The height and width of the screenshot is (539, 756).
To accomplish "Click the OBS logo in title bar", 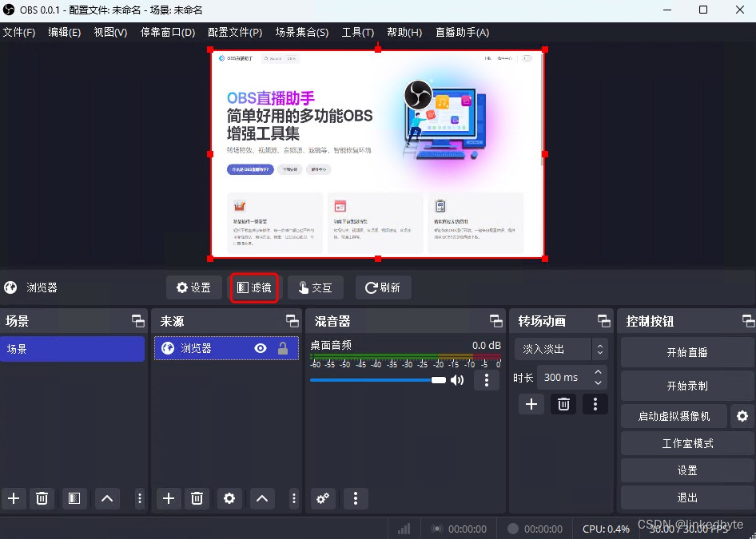I will tap(9, 10).
